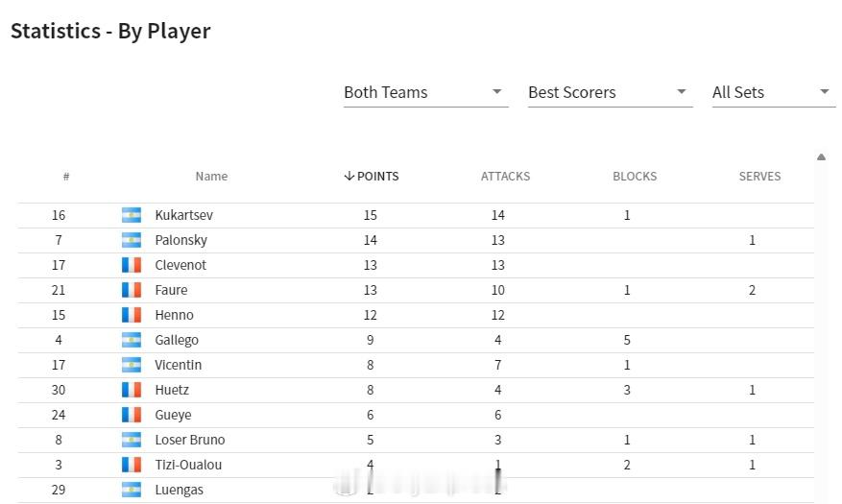Open the Best Scorers dropdown
842x504 pixels.
pyautogui.click(x=610, y=92)
